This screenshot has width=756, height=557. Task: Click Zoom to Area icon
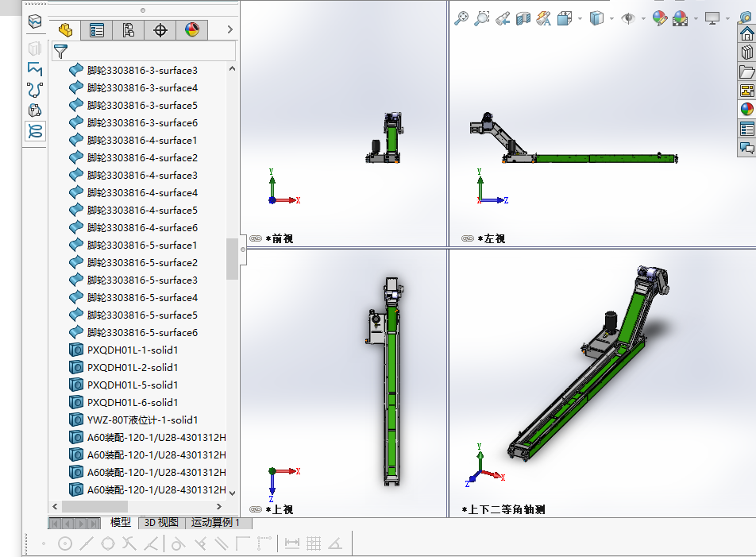(482, 18)
